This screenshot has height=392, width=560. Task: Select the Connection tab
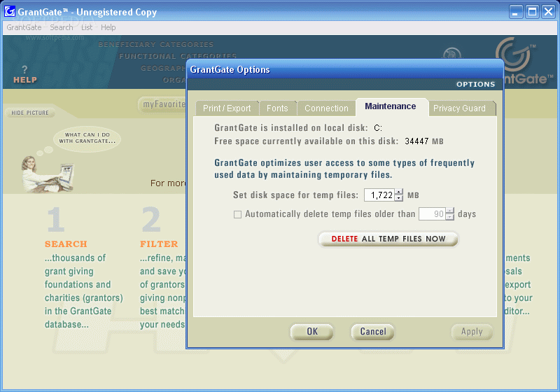[x=326, y=108]
